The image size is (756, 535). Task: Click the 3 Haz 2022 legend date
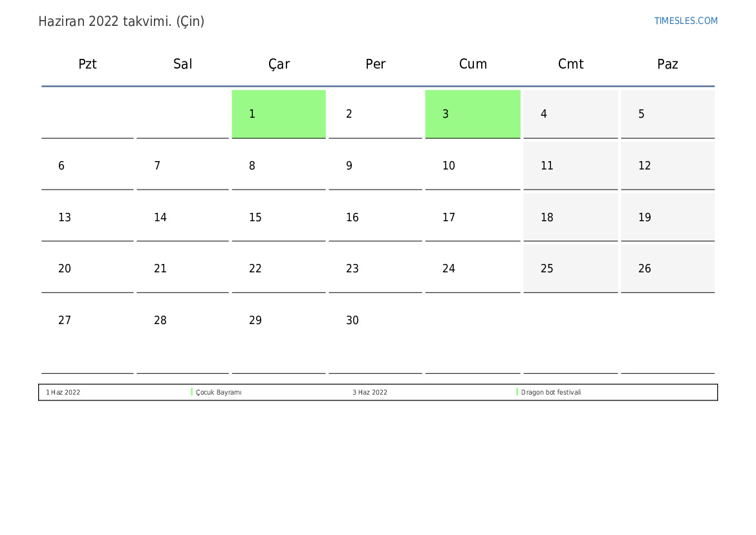tap(370, 392)
